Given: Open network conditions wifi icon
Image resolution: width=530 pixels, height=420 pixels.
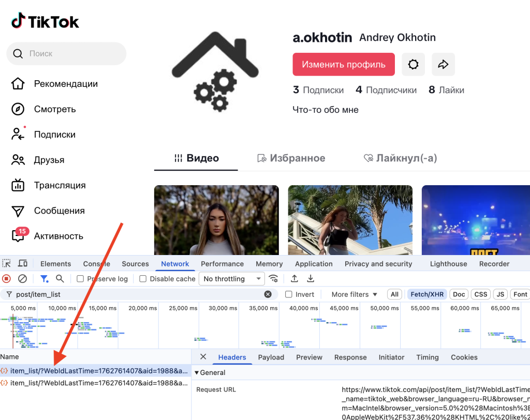Looking at the screenshot, I should (x=273, y=279).
